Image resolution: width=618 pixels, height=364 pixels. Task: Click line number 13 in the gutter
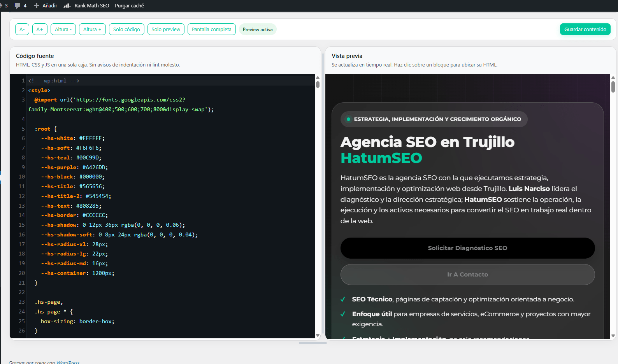pos(22,206)
